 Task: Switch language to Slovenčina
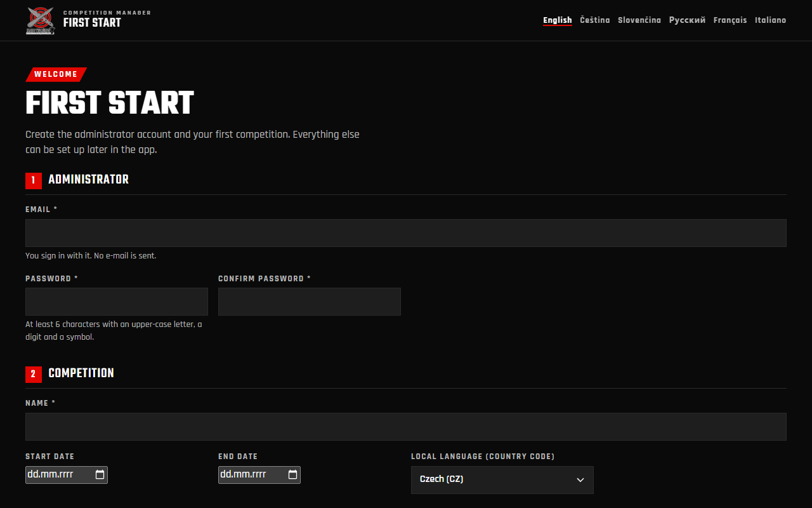(x=639, y=20)
